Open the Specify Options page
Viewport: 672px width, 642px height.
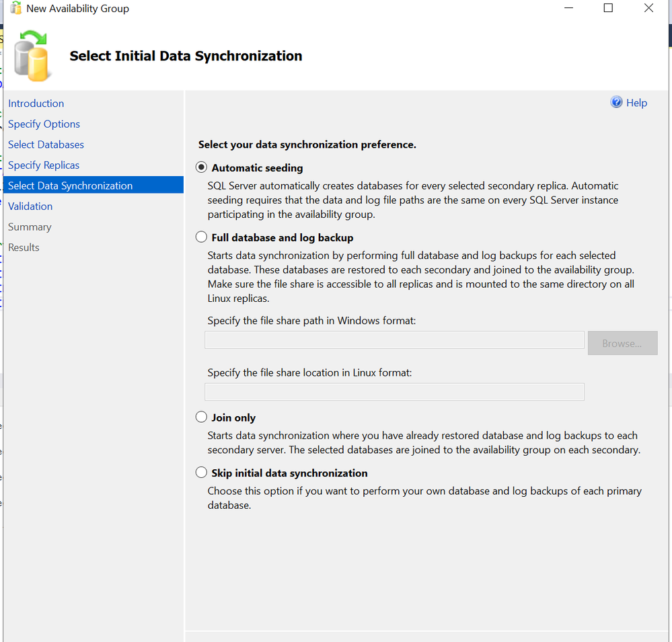(44, 124)
